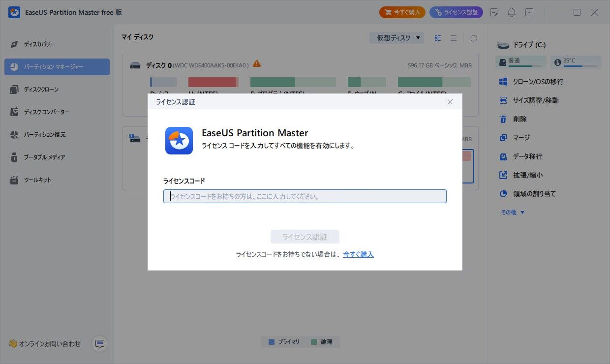Click the 今すぐ購入 purchase link

point(358,254)
